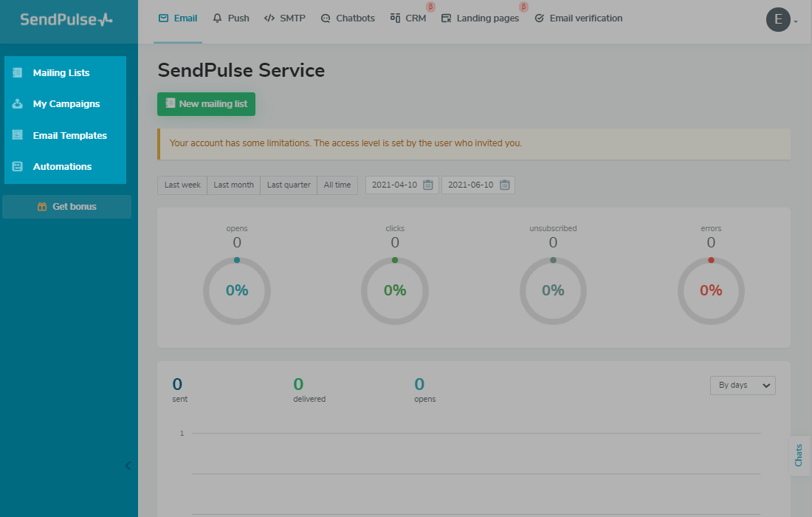812x517 pixels.
Task: Open the Email verification tab
Action: click(x=578, y=18)
